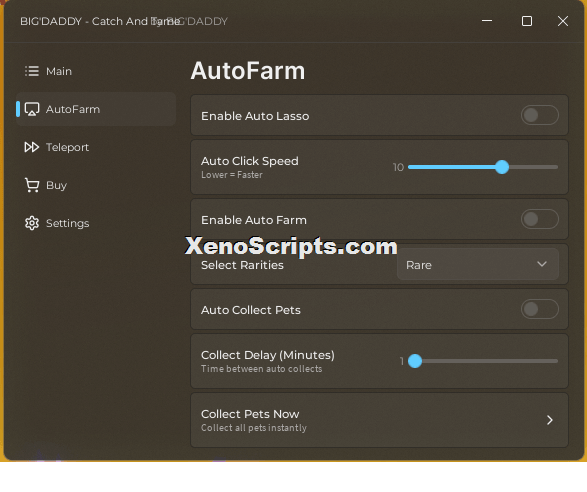Select the AutoFarm tab label
This screenshot has height=492, width=587.
pyautogui.click(x=73, y=109)
